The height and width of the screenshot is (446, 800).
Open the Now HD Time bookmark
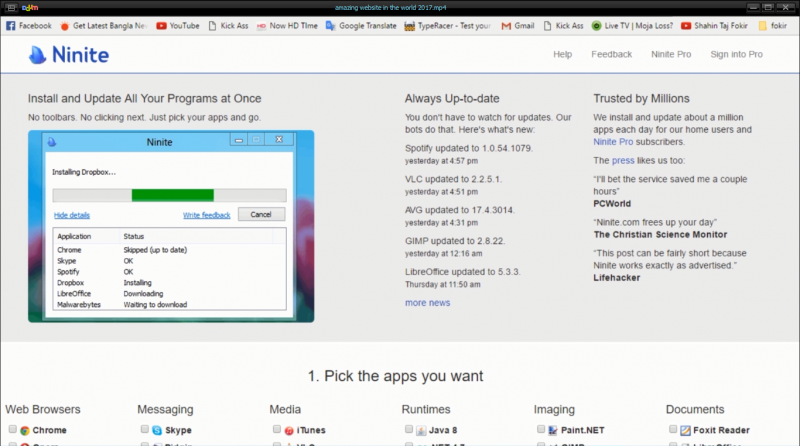[287, 26]
